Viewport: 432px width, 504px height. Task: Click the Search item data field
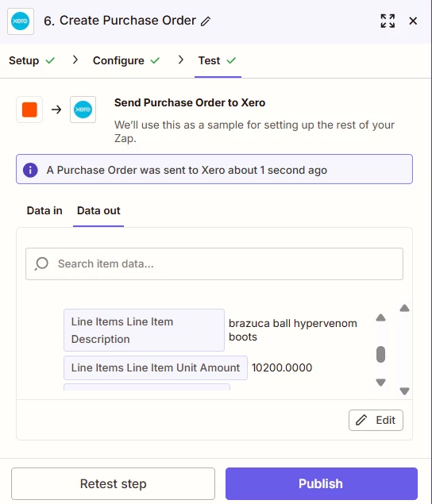point(214,264)
